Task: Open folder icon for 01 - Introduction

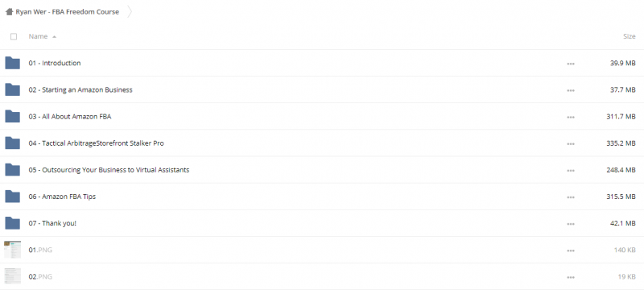Action: tap(12, 63)
